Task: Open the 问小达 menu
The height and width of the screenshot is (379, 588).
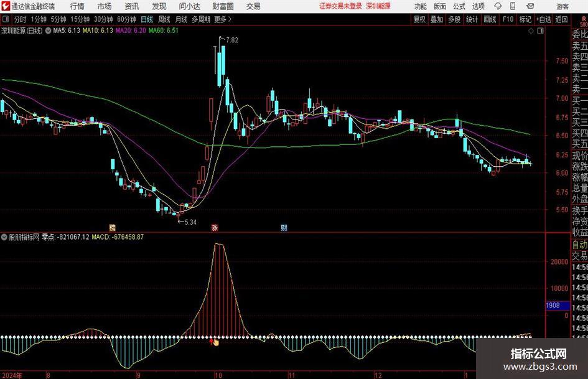Action: 189,6
